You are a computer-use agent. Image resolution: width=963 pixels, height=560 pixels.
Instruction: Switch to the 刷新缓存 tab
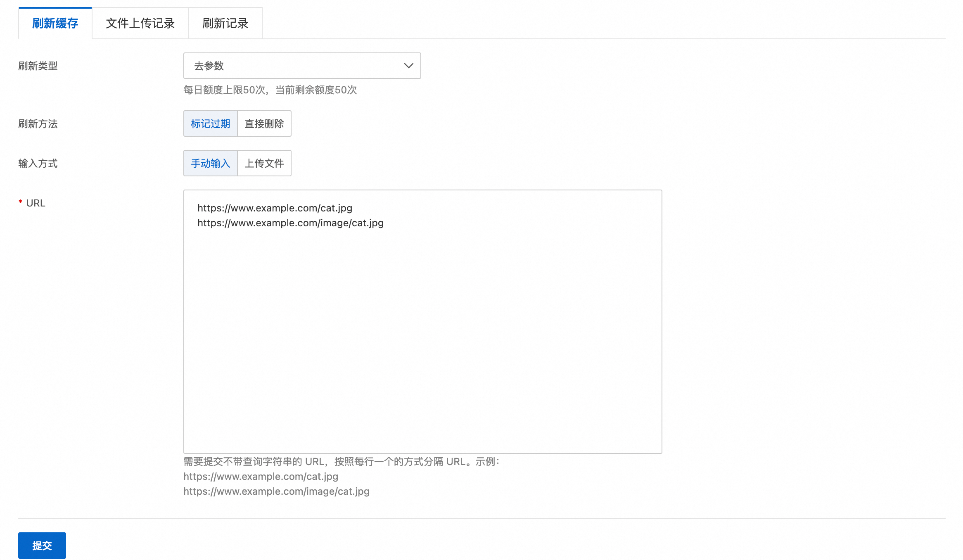coord(55,24)
